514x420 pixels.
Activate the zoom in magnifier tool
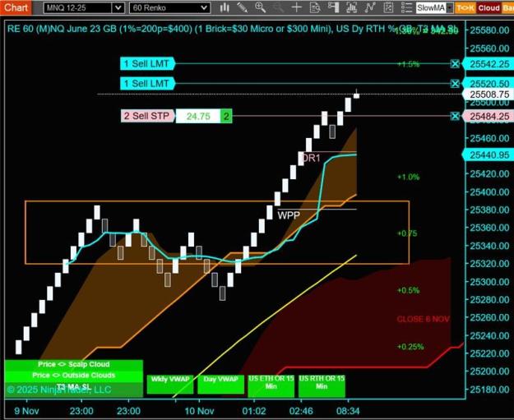pyautogui.click(x=260, y=7)
